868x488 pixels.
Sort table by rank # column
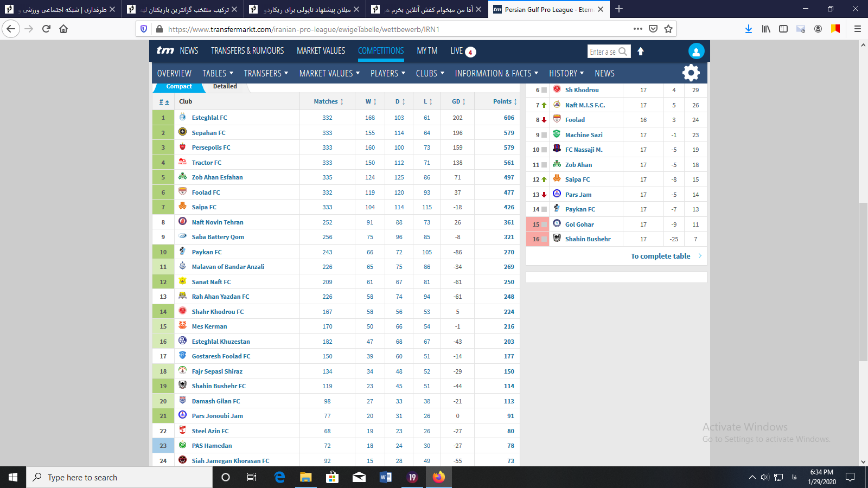pos(164,101)
